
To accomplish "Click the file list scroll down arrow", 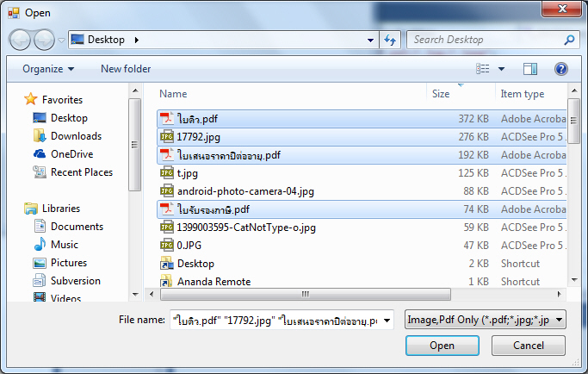I will [573, 280].
